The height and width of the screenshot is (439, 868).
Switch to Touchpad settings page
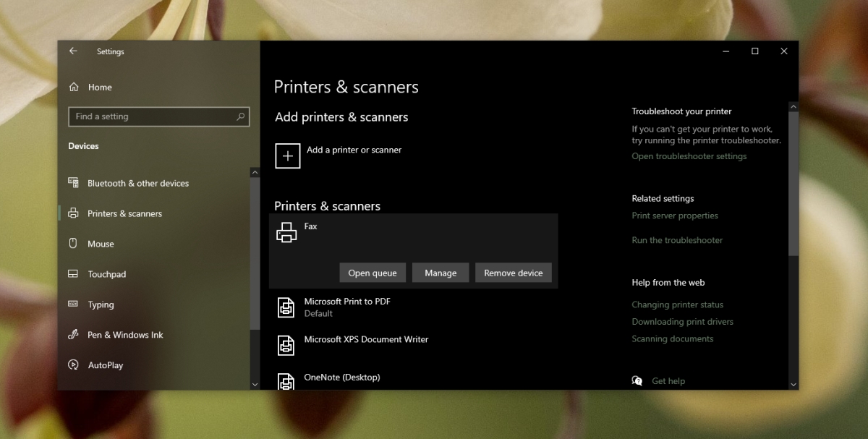[x=106, y=274]
